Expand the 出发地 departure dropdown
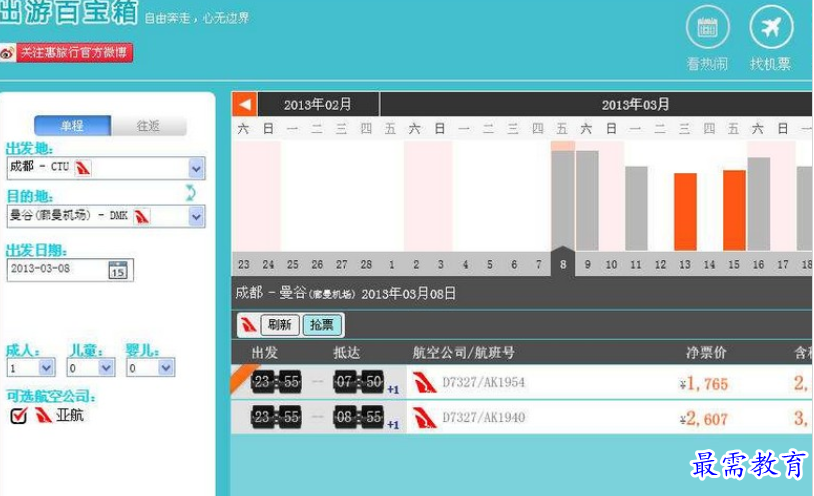This screenshot has height=496, width=814. click(x=196, y=168)
